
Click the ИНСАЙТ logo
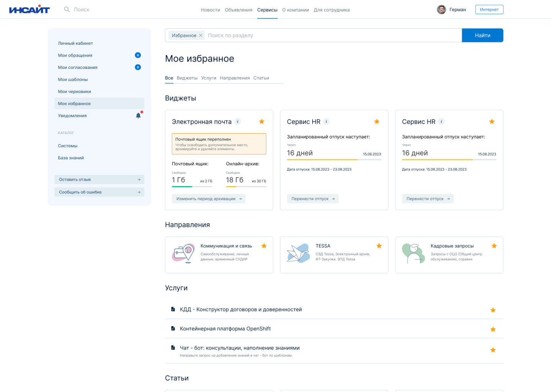[x=29, y=10]
